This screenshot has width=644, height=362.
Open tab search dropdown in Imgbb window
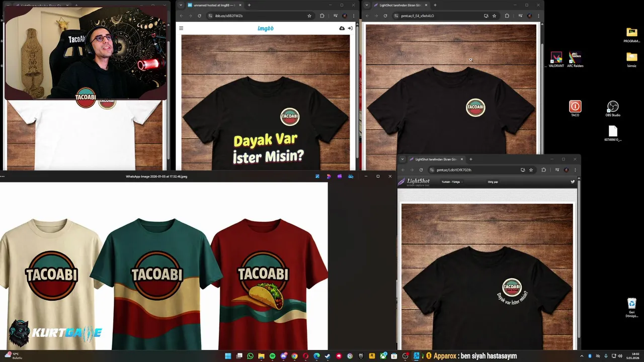[x=181, y=5]
